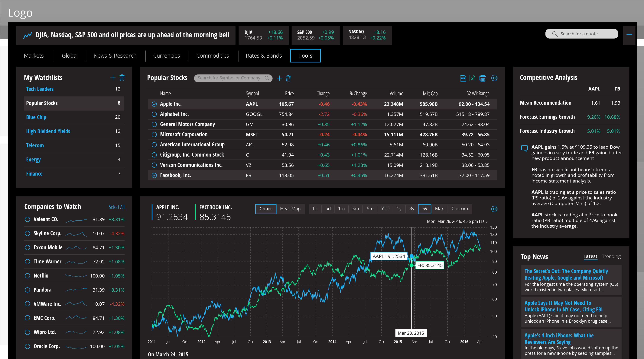Delete watchlist using trash icon in My Watchlists
Viewport: 644px width, 359px height.
pos(122,78)
